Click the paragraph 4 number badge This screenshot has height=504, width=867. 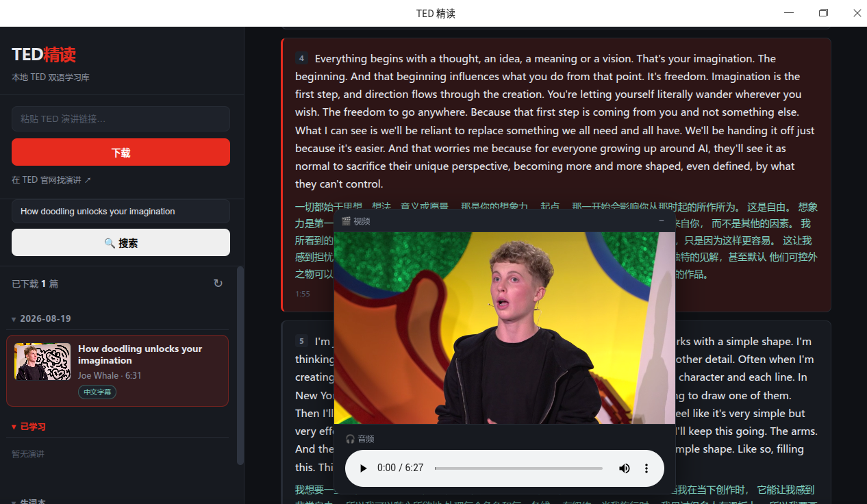[301, 58]
